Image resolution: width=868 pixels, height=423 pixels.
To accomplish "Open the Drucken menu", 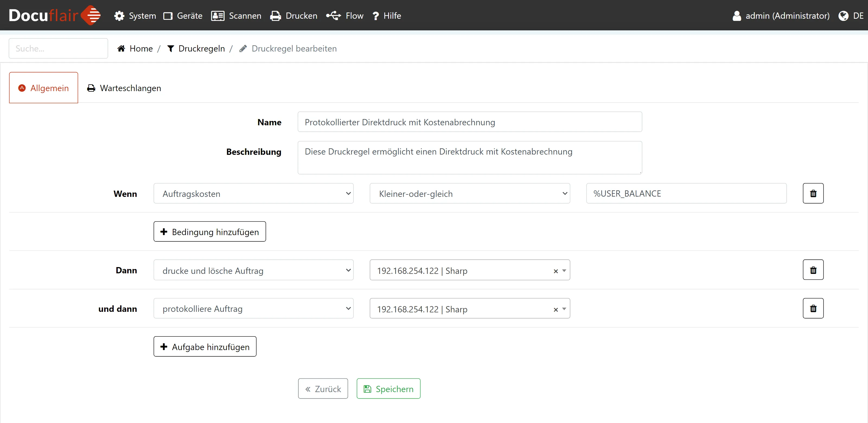I will [x=294, y=15].
